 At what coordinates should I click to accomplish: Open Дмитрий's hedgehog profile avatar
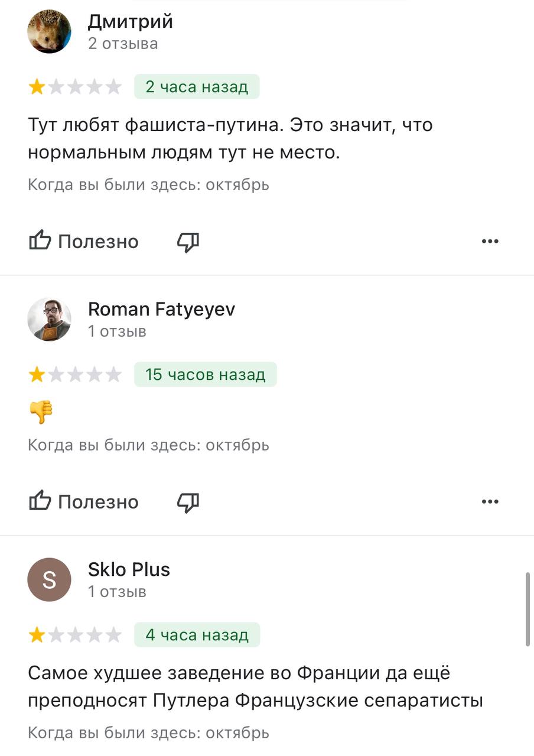click(49, 31)
